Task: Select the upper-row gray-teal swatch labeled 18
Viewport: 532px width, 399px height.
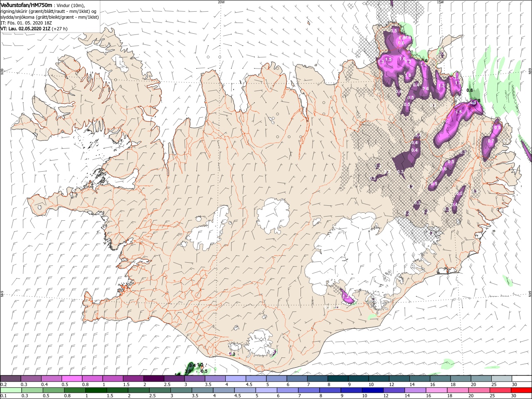Action: click(x=461, y=379)
